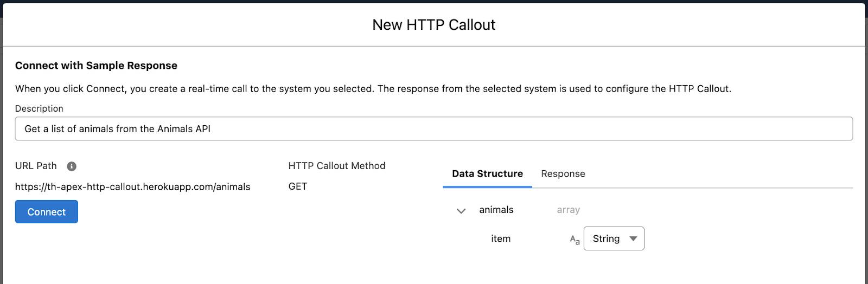Screen dimensions: 868x284
Task: Click the array type label next to animals
Action: point(568,210)
